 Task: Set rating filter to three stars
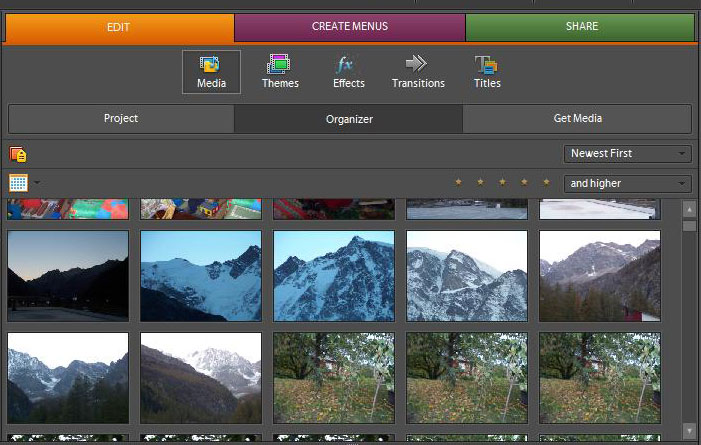coord(503,182)
